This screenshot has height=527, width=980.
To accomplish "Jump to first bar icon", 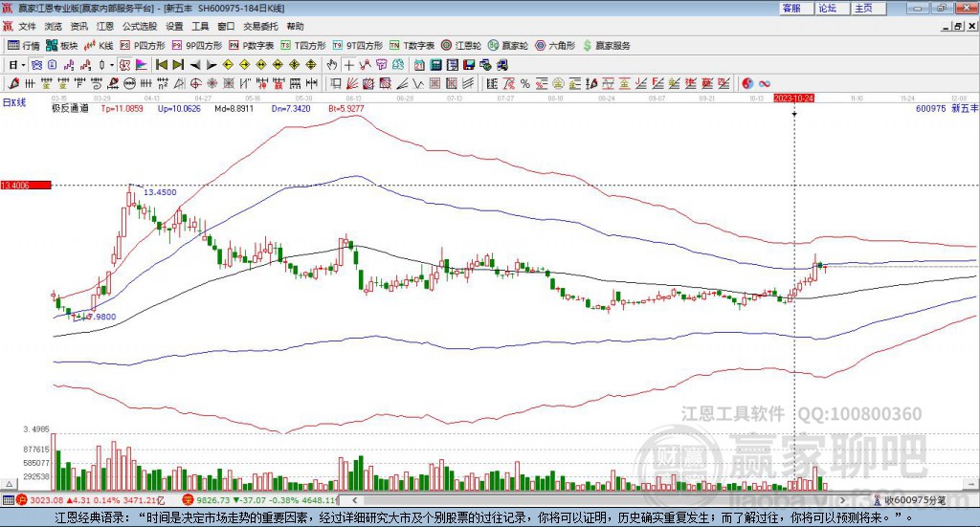I will pos(161,65).
